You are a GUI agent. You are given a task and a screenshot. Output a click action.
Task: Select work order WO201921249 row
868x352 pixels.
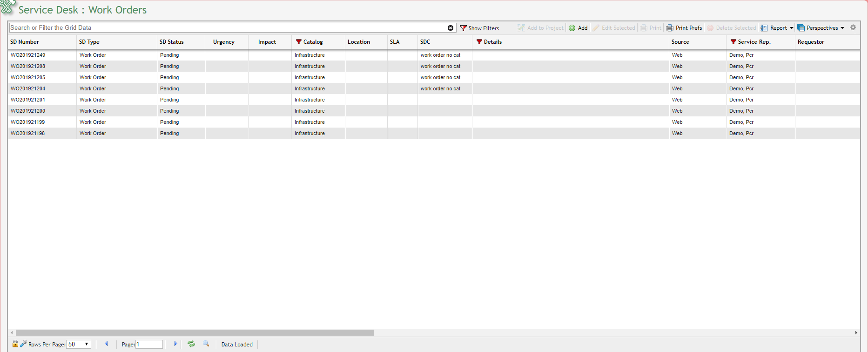[28, 55]
